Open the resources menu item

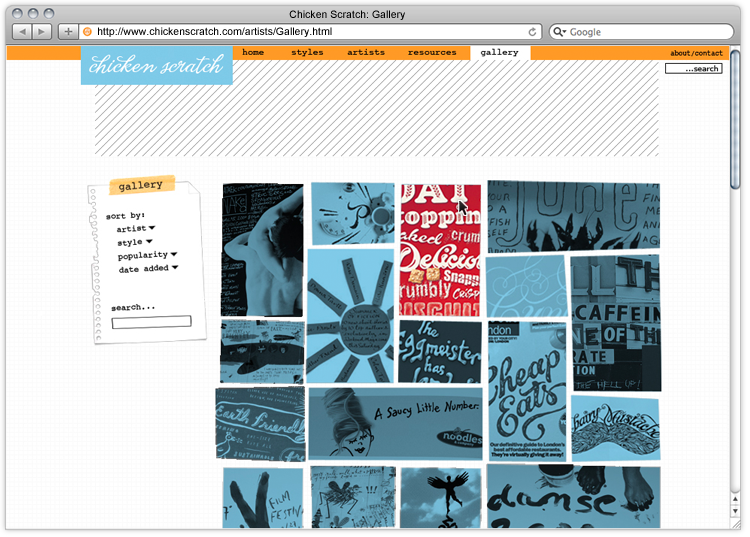tap(432, 52)
